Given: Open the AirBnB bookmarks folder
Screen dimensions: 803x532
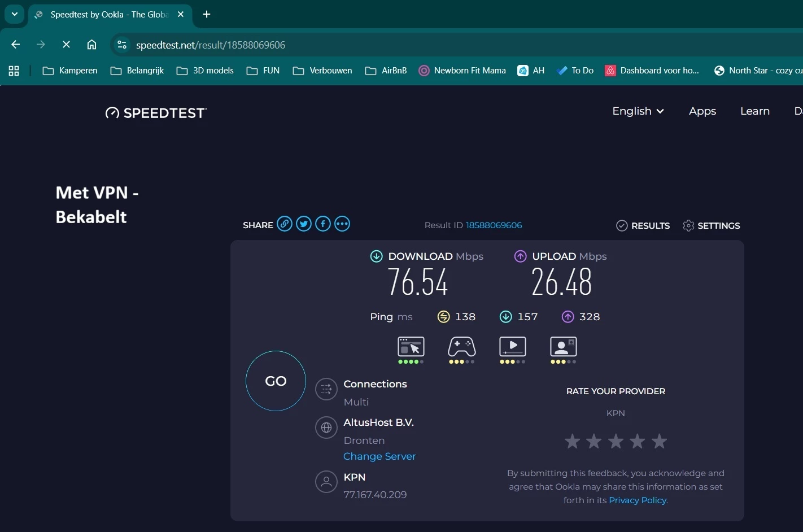Looking at the screenshot, I should pyautogui.click(x=386, y=71).
